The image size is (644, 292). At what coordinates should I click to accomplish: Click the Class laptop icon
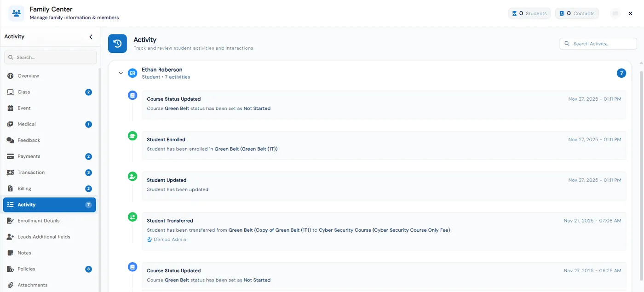point(10,92)
